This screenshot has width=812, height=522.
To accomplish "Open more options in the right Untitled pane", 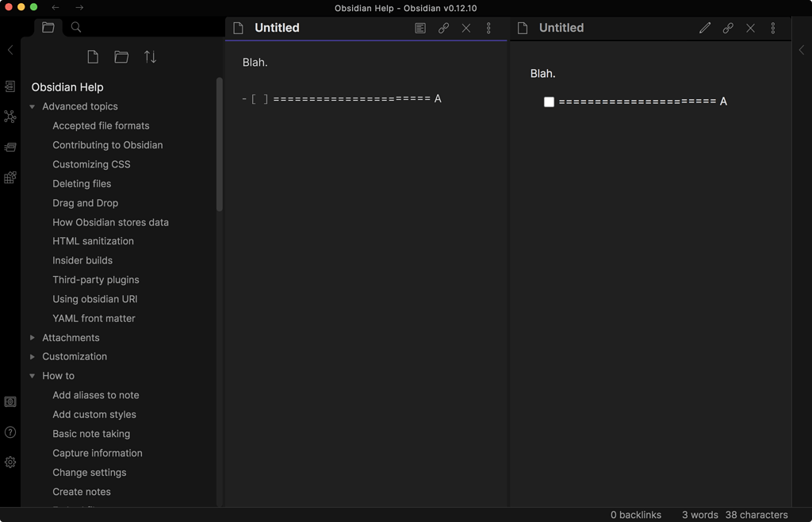I will [x=773, y=28].
